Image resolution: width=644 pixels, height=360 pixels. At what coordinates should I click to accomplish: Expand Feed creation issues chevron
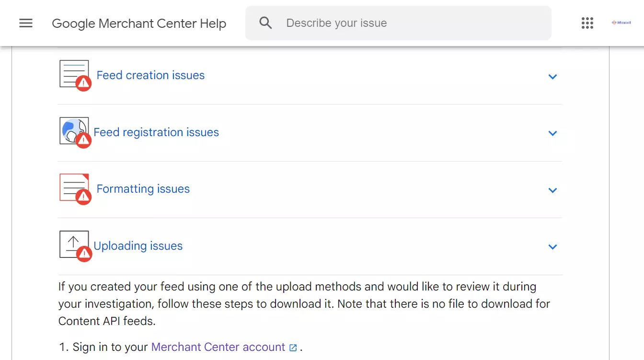(552, 77)
